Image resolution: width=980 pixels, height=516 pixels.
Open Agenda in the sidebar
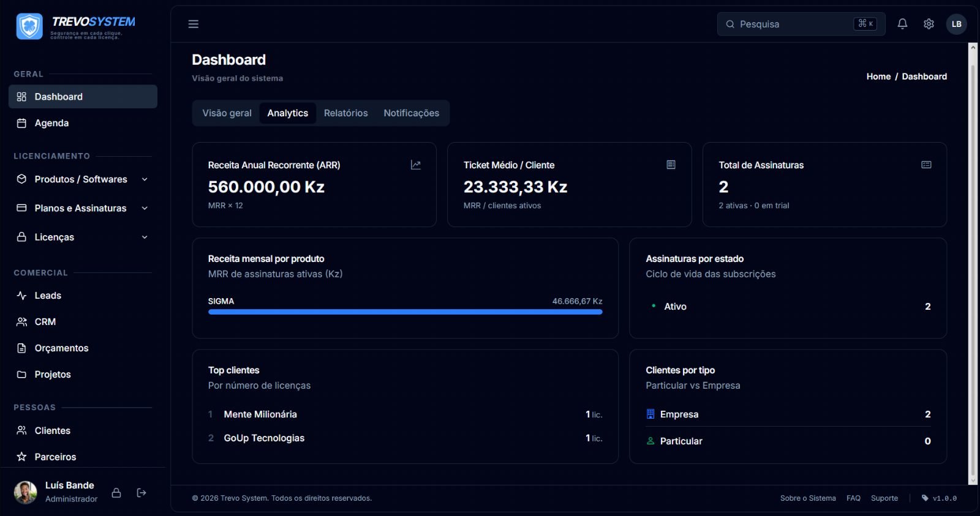[x=83, y=123]
